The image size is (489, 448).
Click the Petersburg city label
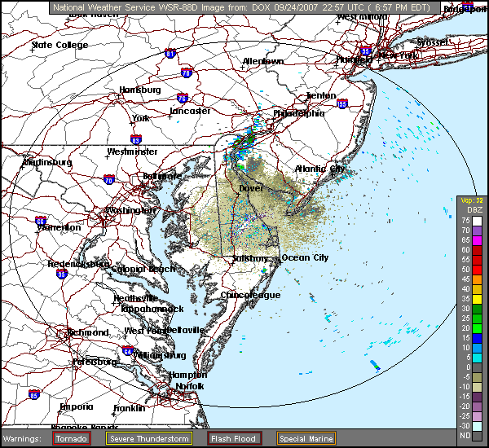click(x=95, y=362)
